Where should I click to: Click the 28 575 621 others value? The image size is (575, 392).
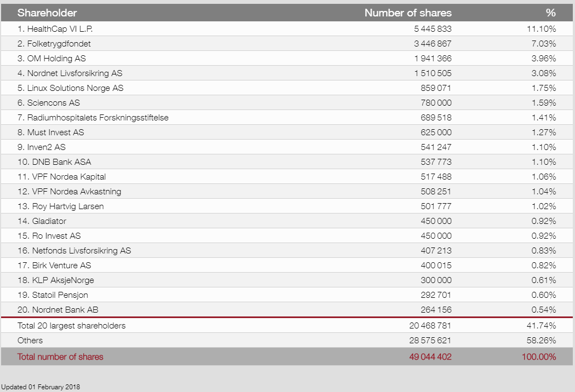pyautogui.click(x=430, y=341)
